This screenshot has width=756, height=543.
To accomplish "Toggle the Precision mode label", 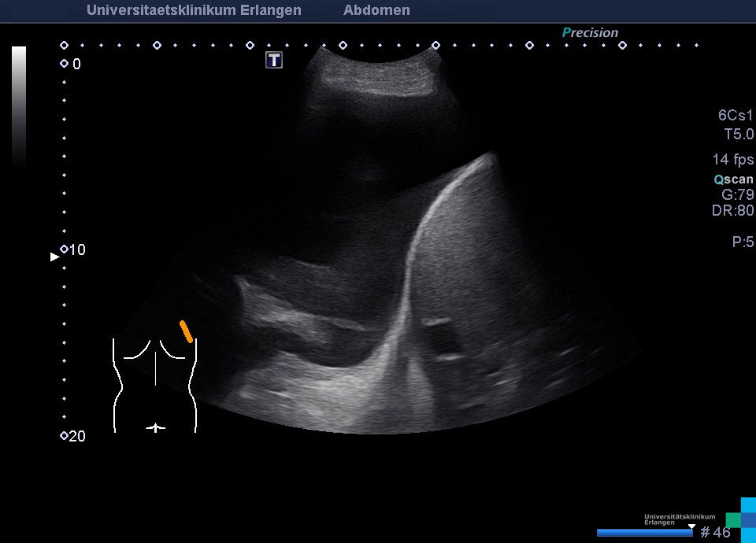I will click(x=590, y=33).
